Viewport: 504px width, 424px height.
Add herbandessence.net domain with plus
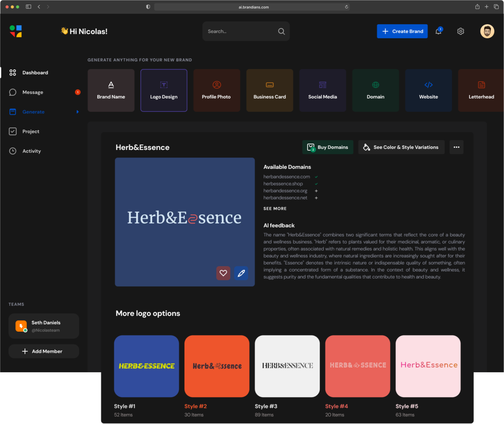pyautogui.click(x=316, y=198)
